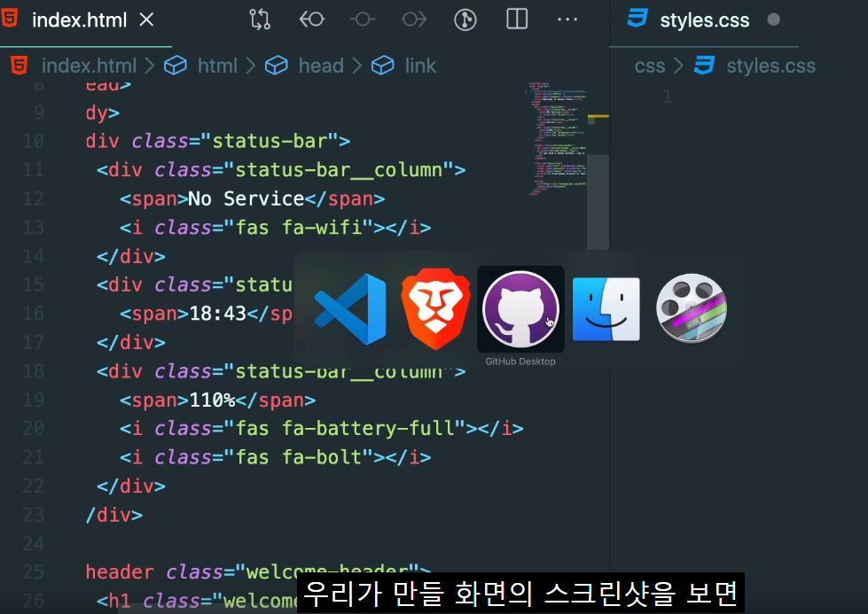The height and width of the screenshot is (614, 868).
Task: Click the closing div tag on line 14
Action: [131, 256]
